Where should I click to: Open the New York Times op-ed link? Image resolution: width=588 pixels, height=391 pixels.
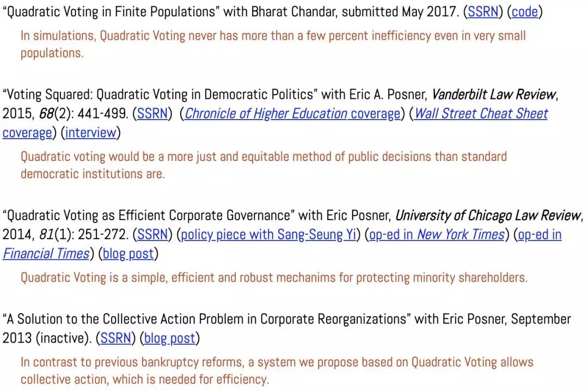[437, 234]
